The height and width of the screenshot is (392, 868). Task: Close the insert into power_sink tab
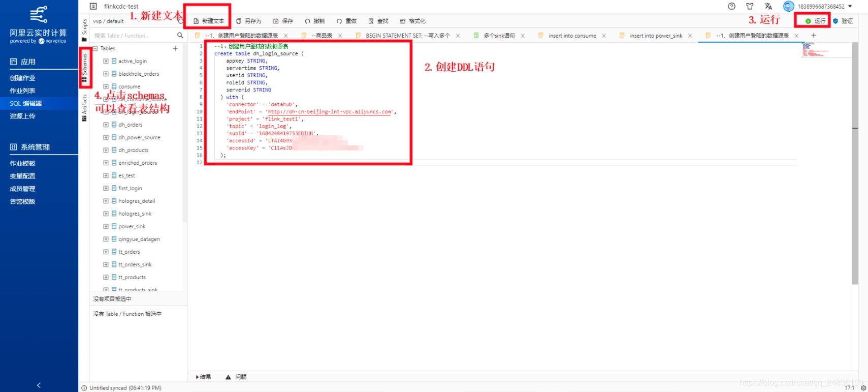pyautogui.click(x=690, y=36)
